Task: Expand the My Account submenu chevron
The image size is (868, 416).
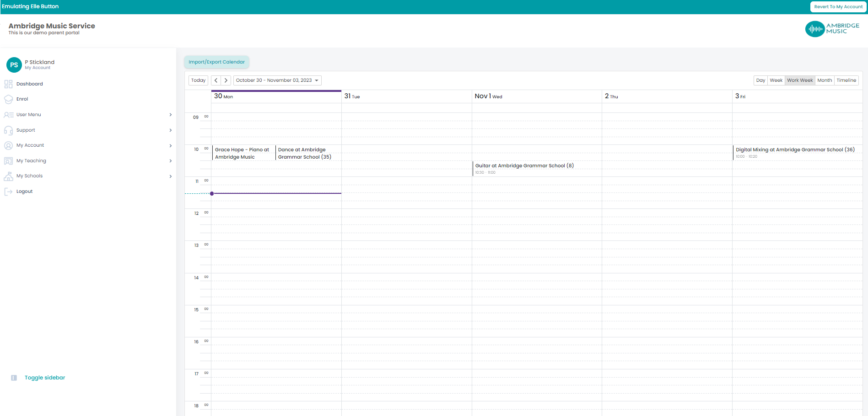Action: [x=171, y=145]
